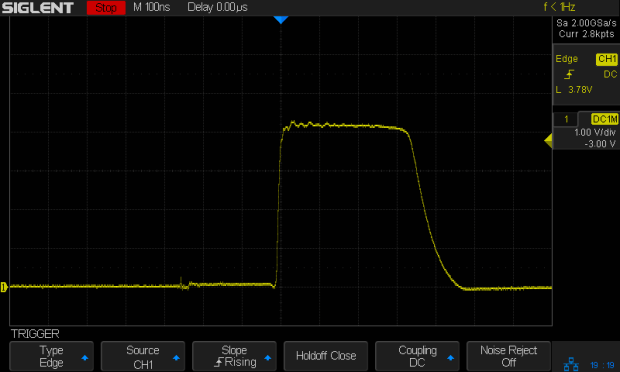
Task: Click the DC trigger coupling label
Action: tap(610, 74)
